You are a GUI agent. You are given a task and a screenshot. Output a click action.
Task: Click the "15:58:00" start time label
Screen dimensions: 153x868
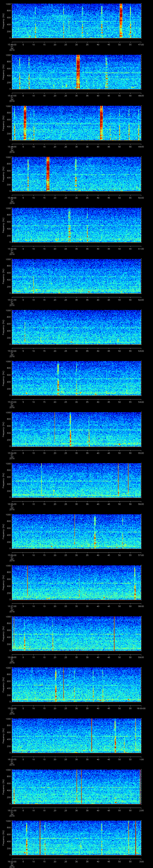[x=12, y=657]
